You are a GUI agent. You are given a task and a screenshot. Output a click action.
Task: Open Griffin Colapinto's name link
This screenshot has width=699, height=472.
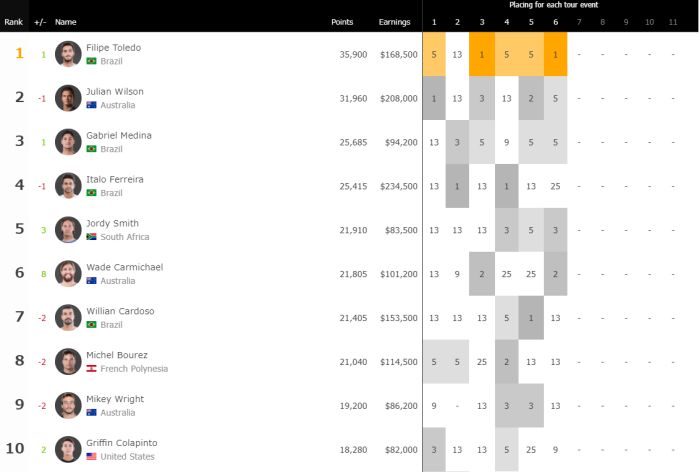pos(122,443)
